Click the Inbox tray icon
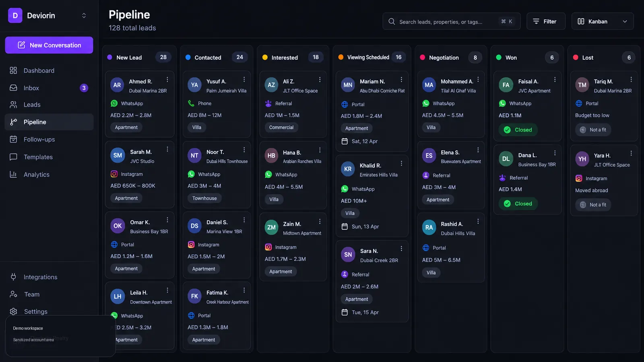The height and width of the screenshot is (362, 644). click(x=13, y=88)
